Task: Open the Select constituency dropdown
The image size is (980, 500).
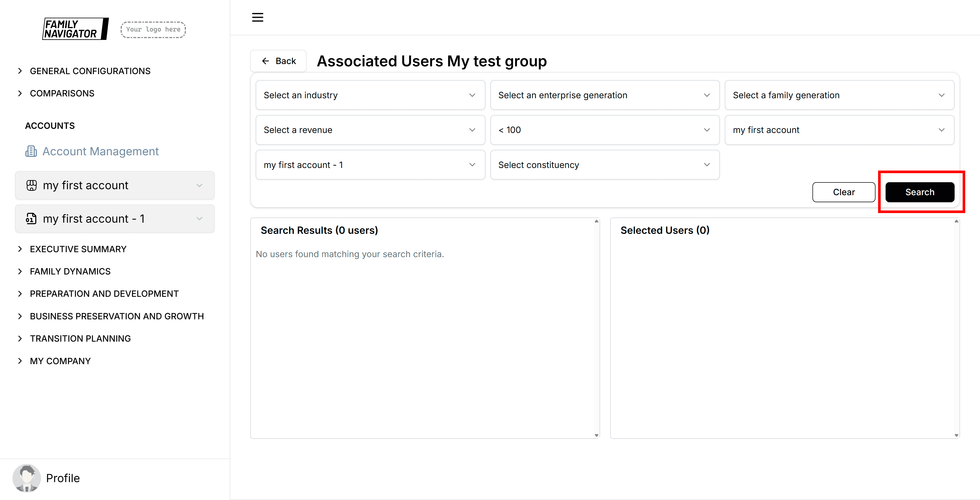Action: 604,165
